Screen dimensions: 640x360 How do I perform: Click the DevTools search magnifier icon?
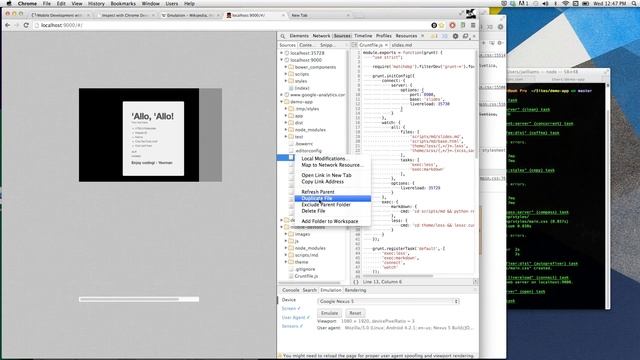[x=282, y=36]
